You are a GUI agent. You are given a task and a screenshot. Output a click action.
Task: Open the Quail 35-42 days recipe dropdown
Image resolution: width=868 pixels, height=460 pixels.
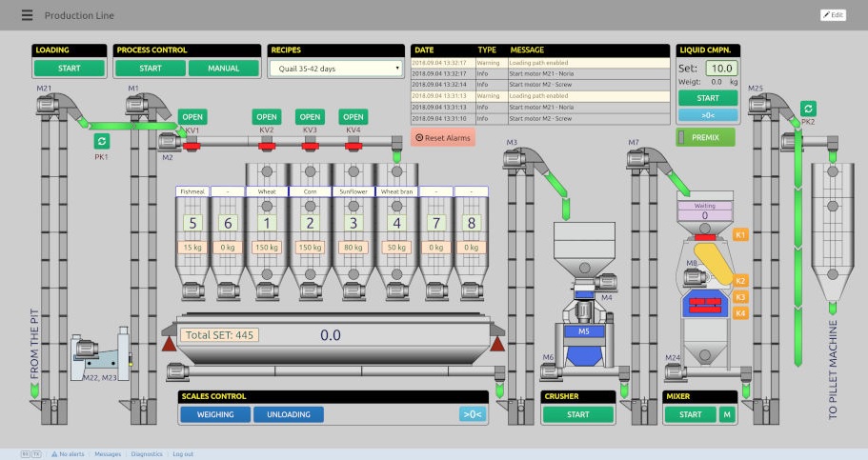335,69
